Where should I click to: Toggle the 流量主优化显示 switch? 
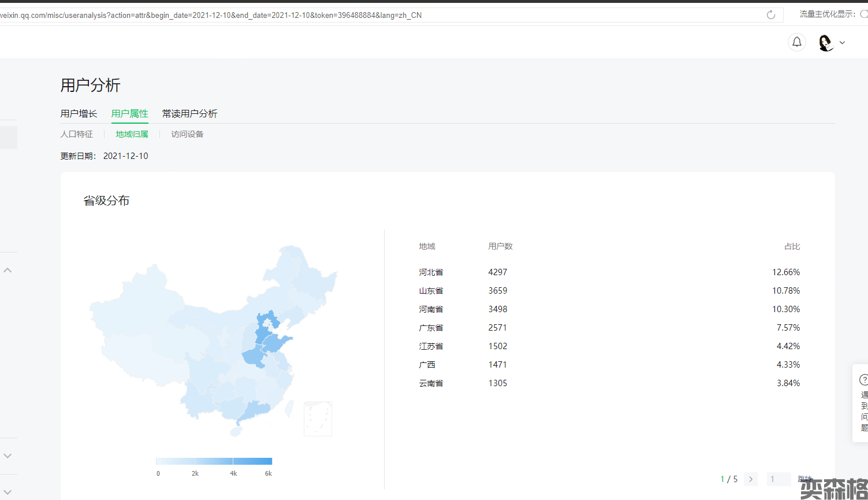coord(863,14)
